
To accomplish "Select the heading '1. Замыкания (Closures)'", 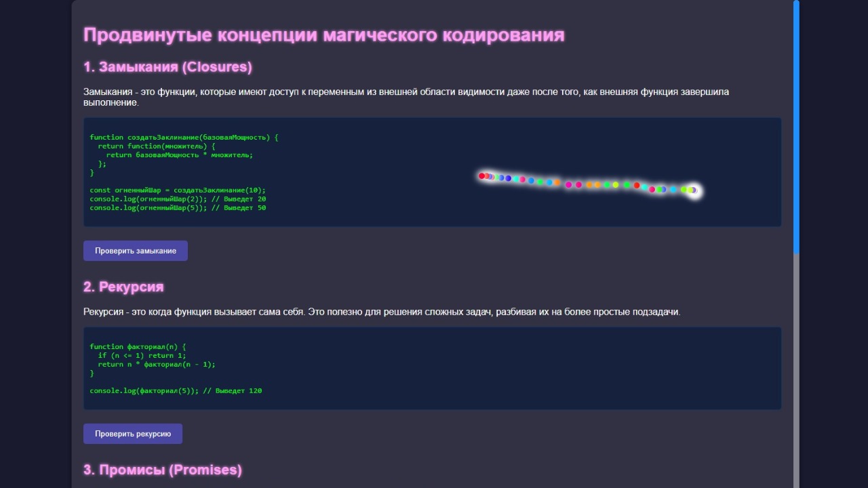I will [167, 66].
